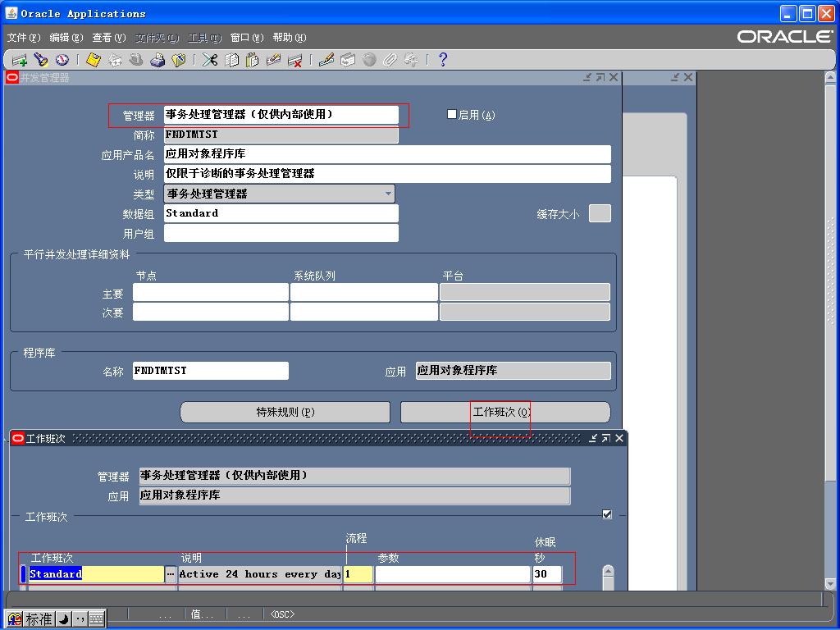Open the IME soft keyboard icon
This screenshot has width=840, height=630.
(x=96, y=619)
